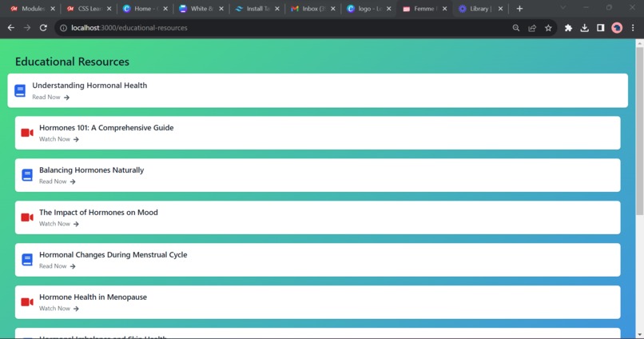Click the book icon beside Hormonal Changes During Menstrual Cycle
Image resolution: width=644 pixels, height=339 pixels.
(x=27, y=260)
